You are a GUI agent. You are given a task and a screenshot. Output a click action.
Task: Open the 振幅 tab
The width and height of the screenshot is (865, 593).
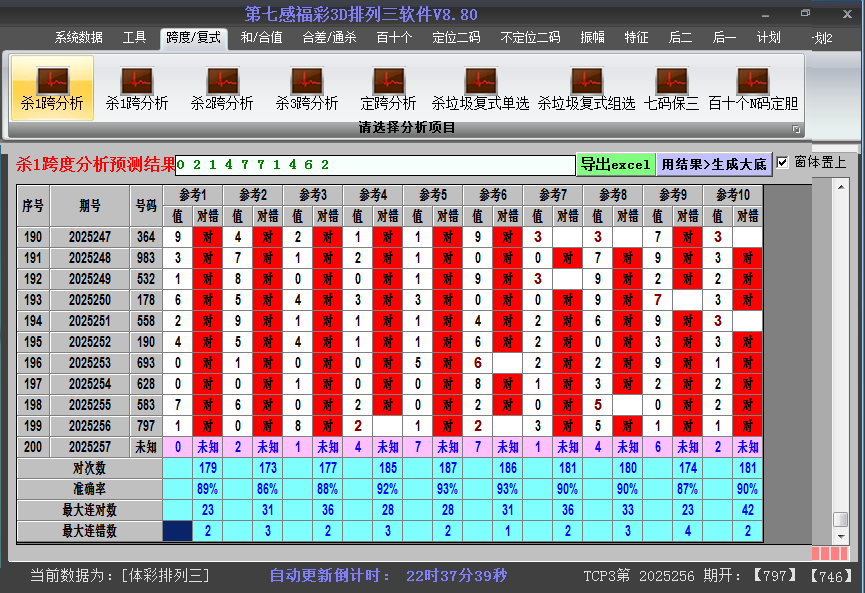pos(593,38)
